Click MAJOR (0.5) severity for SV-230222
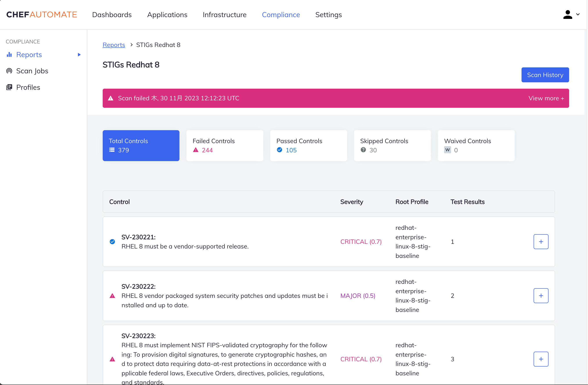The height and width of the screenshot is (385, 588). point(358,296)
